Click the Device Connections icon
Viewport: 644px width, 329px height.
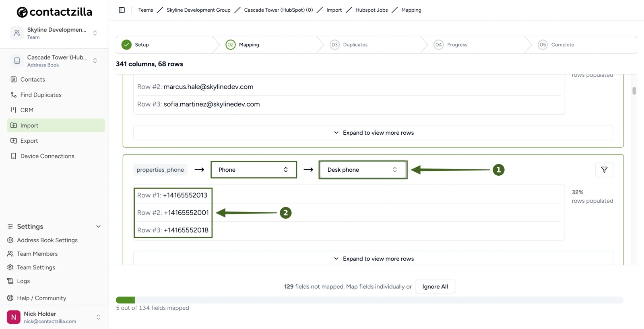pyautogui.click(x=14, y=156)
